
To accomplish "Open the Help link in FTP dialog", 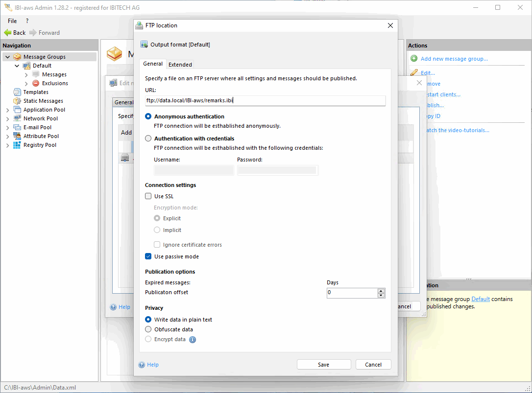I will (x=153, y=365).
